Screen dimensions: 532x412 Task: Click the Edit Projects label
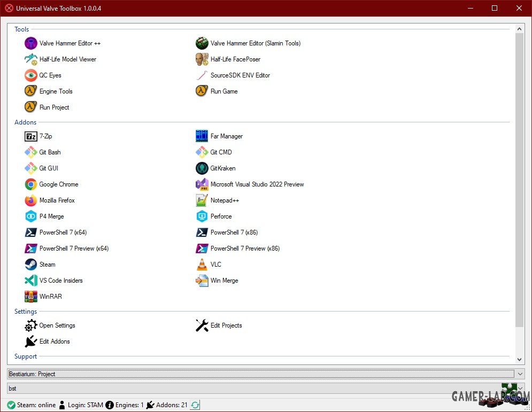[x=226, y=325]
